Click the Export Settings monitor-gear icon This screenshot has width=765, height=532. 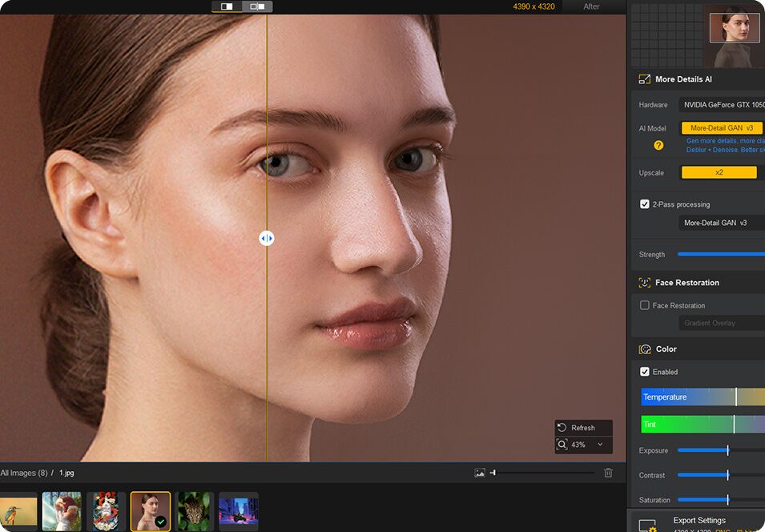pos(646,525)
